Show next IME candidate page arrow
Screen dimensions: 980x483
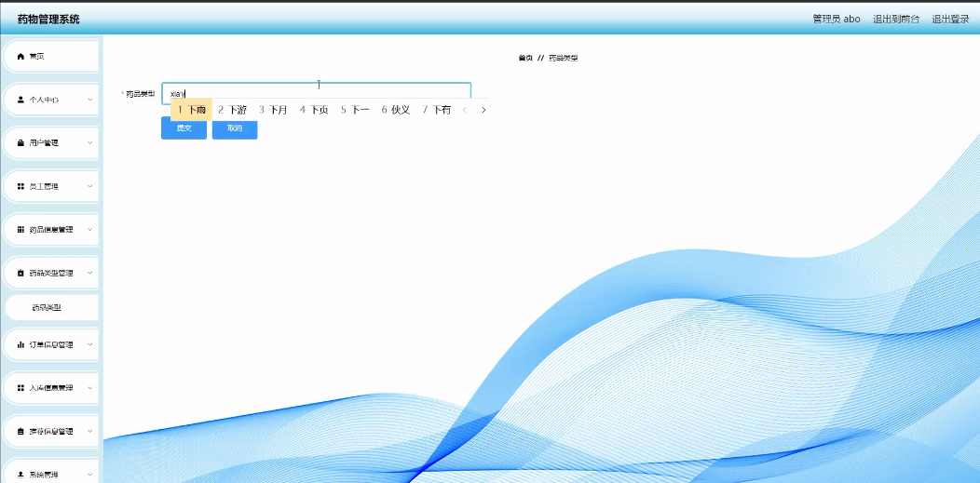[x=483, y=110]
